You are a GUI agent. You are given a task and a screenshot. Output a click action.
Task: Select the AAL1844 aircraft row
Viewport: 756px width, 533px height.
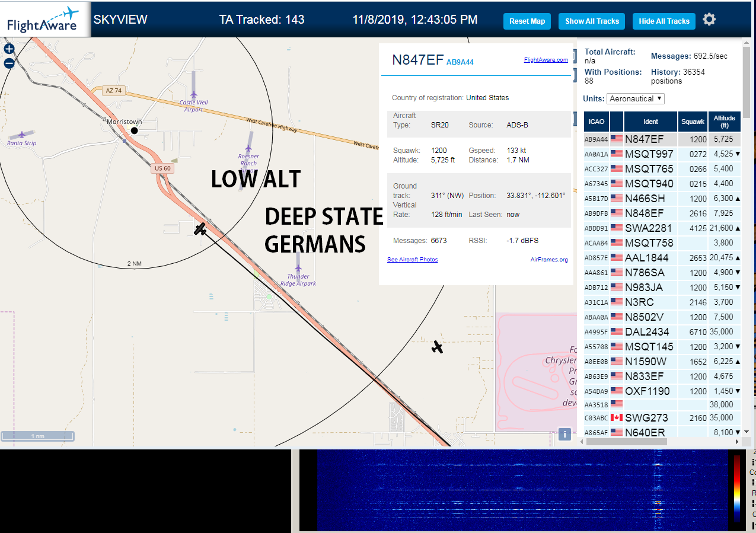click(662, 258)
